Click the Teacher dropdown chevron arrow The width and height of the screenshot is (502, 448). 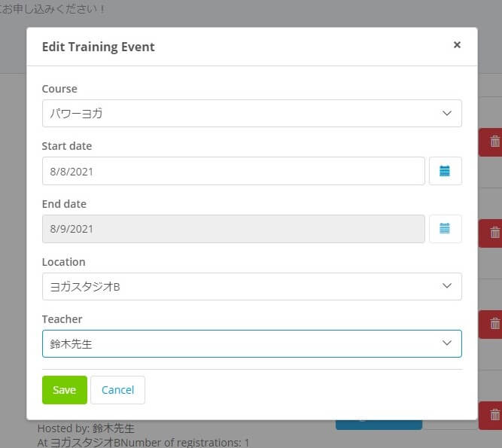[x=447, y=343]
